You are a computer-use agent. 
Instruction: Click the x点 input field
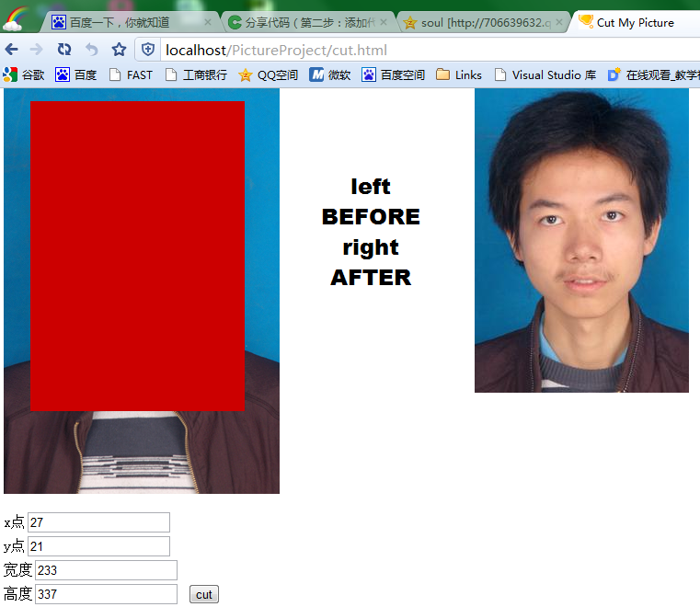coord(98,522)
